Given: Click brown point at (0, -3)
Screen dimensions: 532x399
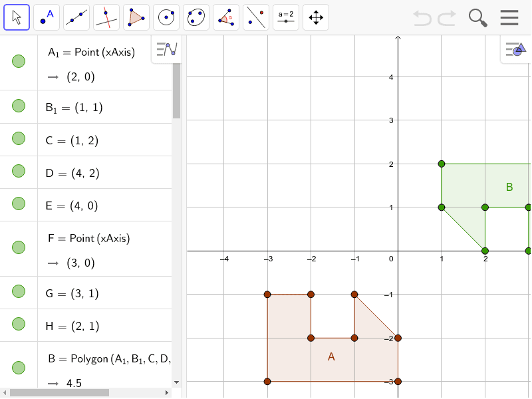Looking at the screenshot, I should pos(398,381).
